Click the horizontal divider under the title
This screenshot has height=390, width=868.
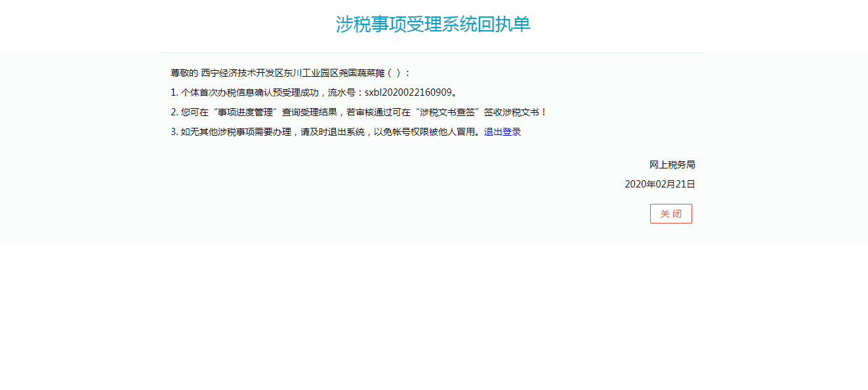(x=433, y=54)
